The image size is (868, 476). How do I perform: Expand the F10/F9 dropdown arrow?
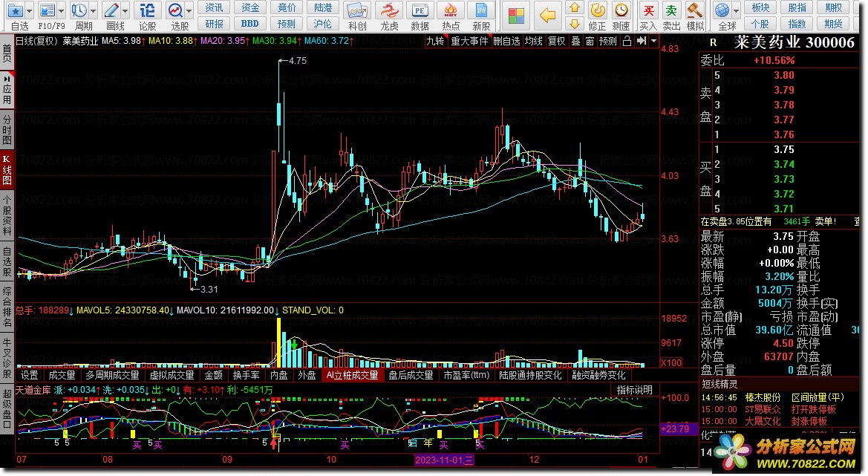pyautogui.click(x=62, y=10)
